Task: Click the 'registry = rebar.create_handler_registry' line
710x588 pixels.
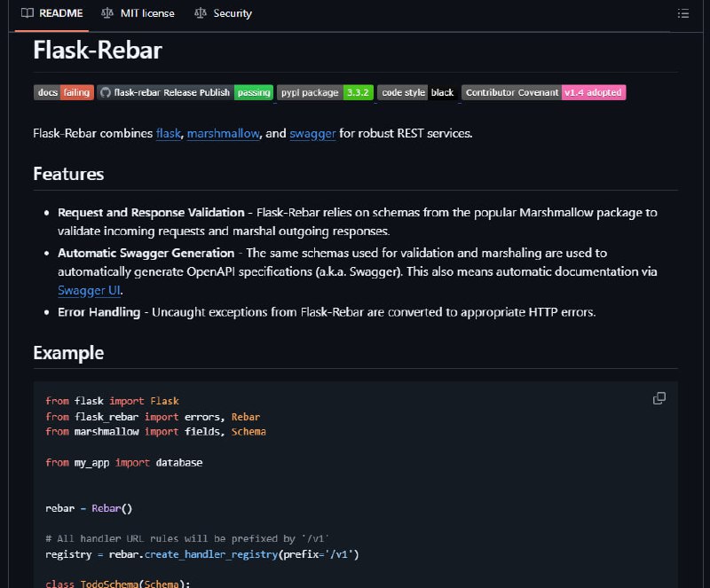Action: tap(202, 554)
